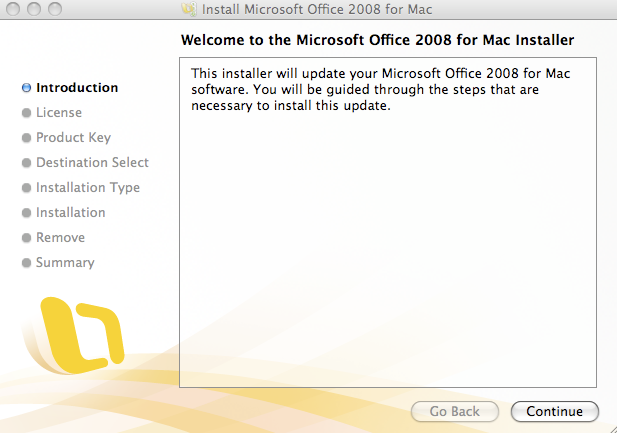Screen dimensions: 617x433
Task: Choose the Destination Select step
Action: (x=92, y=163)
